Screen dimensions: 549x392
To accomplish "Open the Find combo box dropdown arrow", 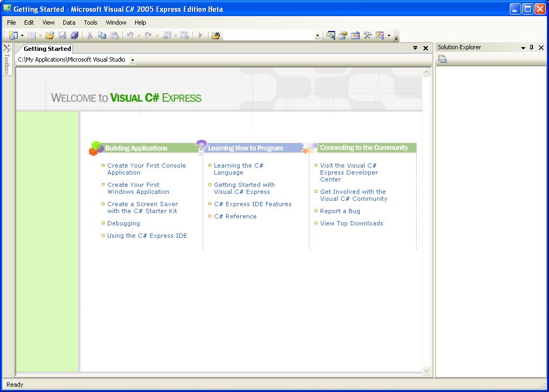I will [x=317, y=36].
